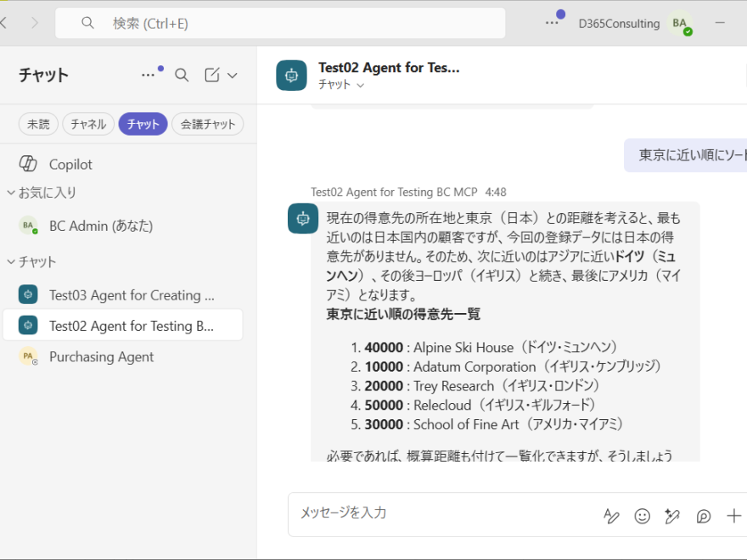This screenshot has width=747, height=560.
Task: Click the Test02 Agent bot avatar in header
Action: pyautogui.click(x=291, y=75)
